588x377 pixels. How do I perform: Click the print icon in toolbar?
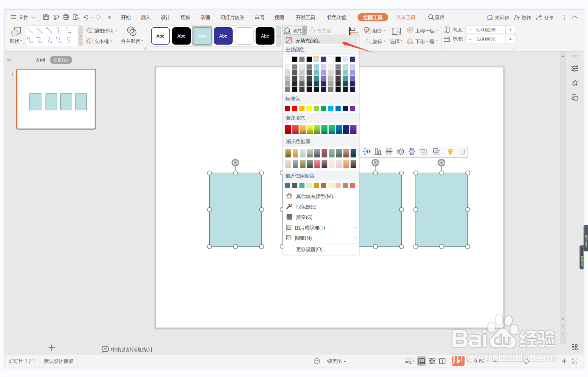click(66, 17)
